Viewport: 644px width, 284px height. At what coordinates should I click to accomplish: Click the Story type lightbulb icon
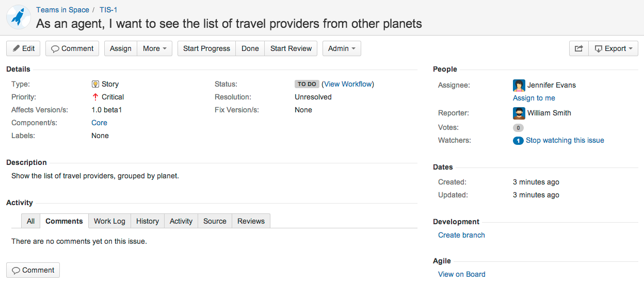coord(95,84)
